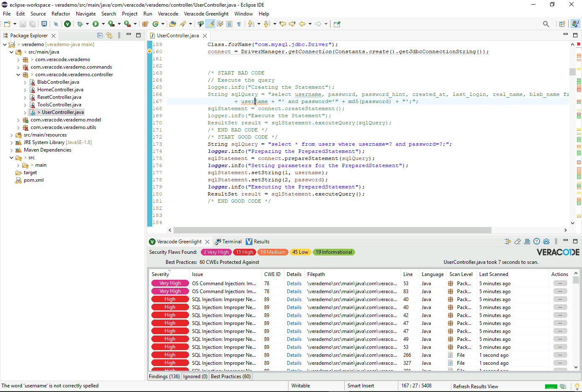
Task: Open ToolsController.java in Package Explorer
Action: [x=59, y=105]
